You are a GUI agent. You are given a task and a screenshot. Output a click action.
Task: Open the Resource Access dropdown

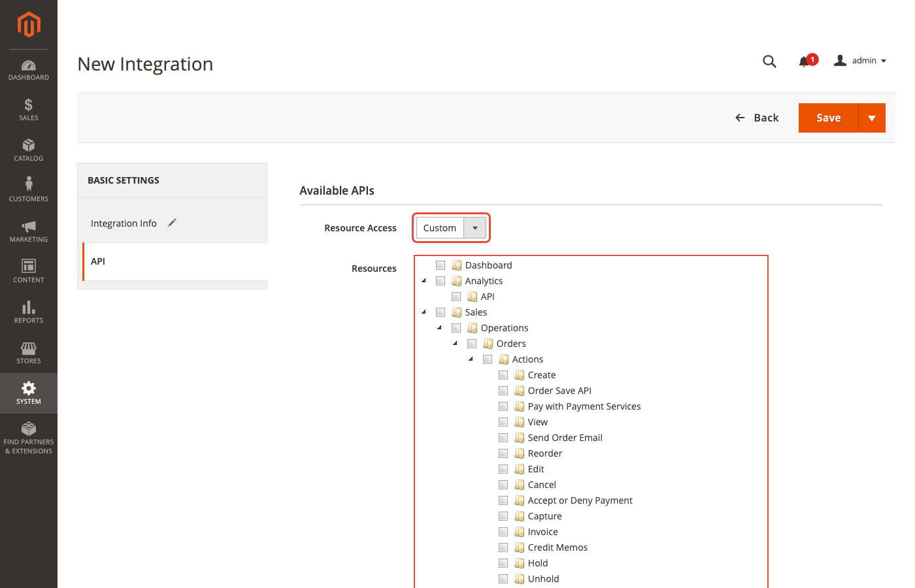pyautogui.click(x=475, y=227)
